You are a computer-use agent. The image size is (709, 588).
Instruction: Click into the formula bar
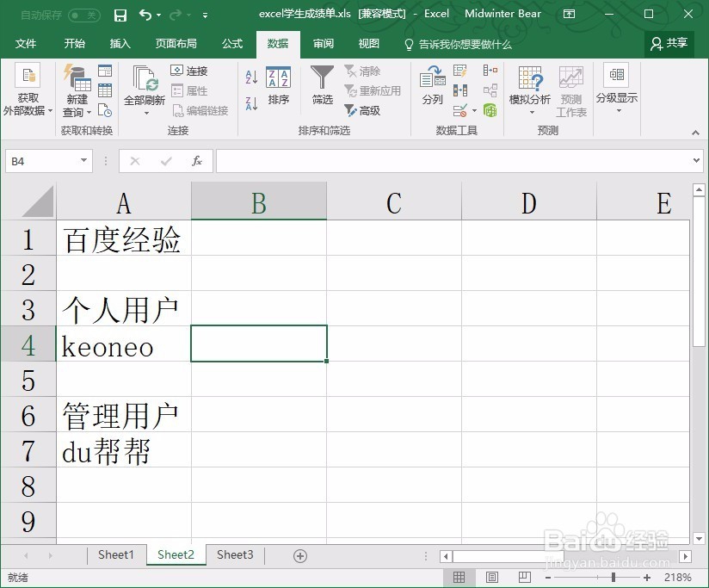click(x=453, y=161)
